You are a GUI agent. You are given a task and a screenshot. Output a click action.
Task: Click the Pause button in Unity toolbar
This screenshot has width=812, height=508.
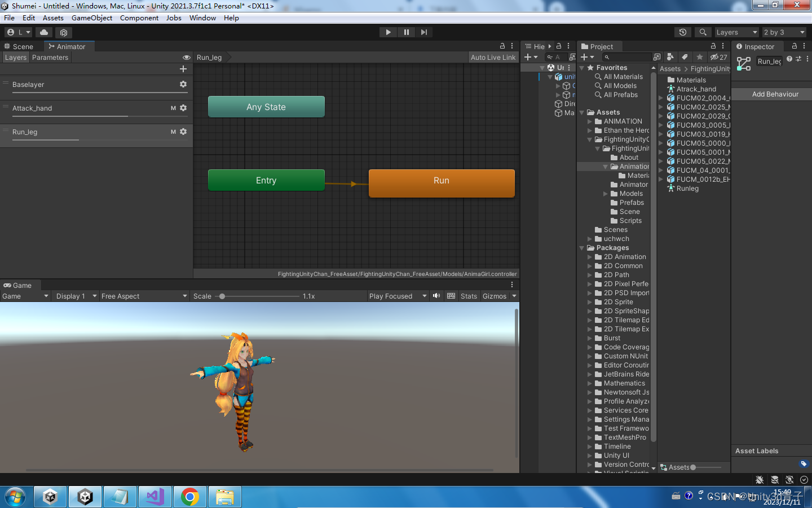[x=406, y=32]
